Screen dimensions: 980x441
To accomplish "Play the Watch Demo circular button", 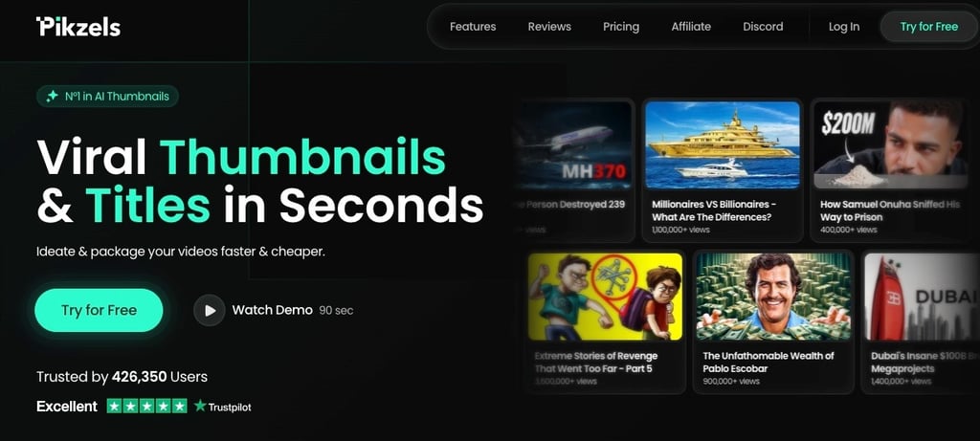I will pyautogui.click(x=210, y=311).
